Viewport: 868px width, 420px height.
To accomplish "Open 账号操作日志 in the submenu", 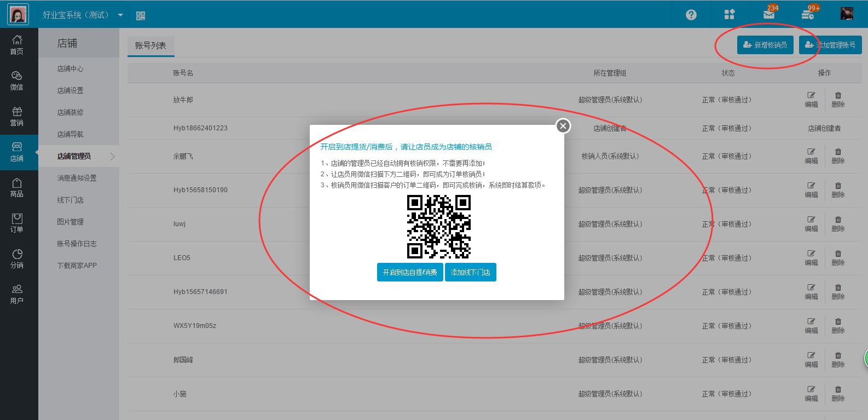I will coord(77,244).
